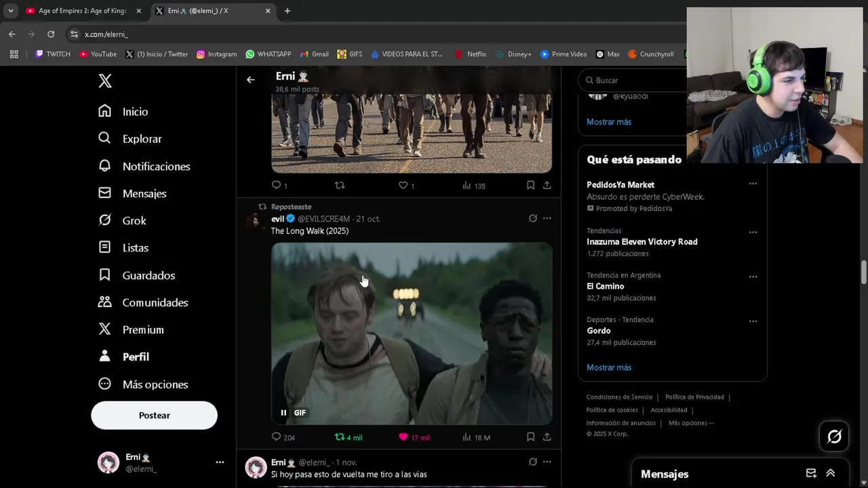
Task: Open WHATSAPP bookmark
Action: click(269, 54)
